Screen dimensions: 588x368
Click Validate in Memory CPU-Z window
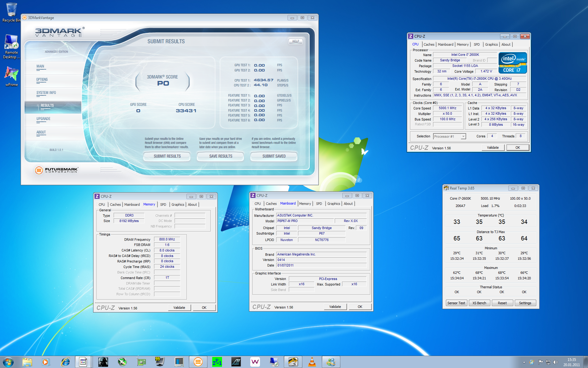tap(179, 308)
